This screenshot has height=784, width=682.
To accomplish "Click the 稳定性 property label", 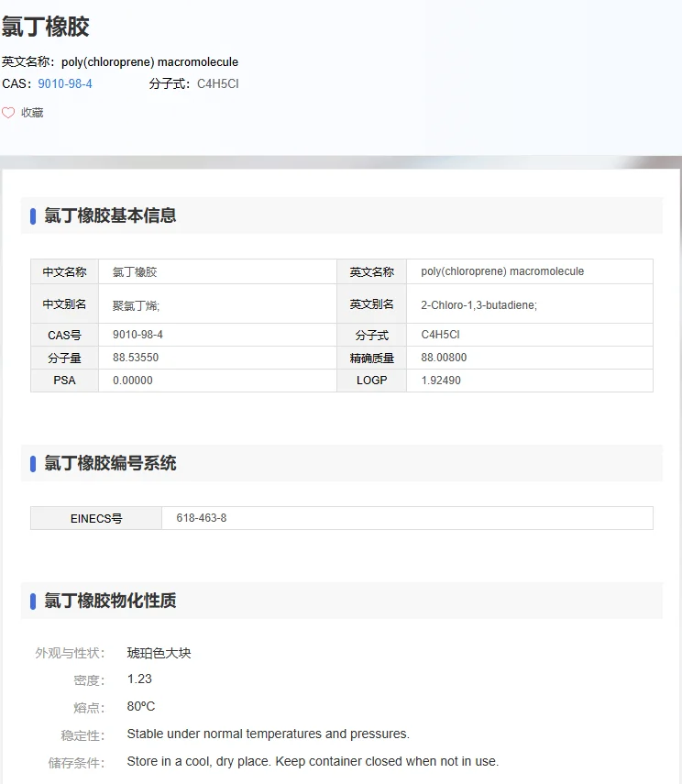I will pos(82,735).
